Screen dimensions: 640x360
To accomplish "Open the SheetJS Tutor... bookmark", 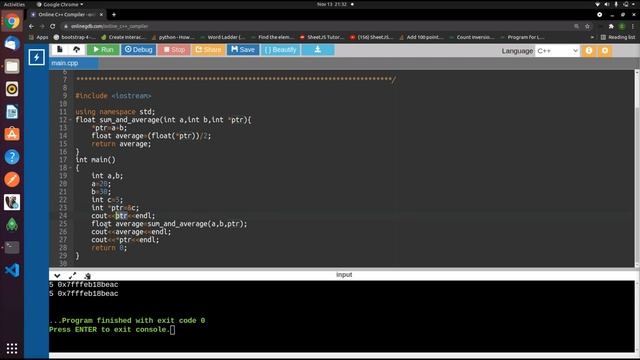I will (x=322, y=37).
